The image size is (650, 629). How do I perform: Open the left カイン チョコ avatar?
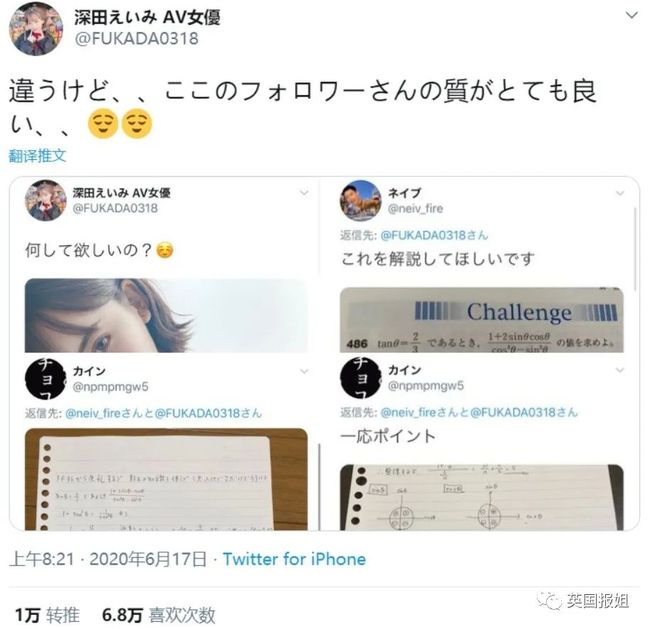[45, 379]
